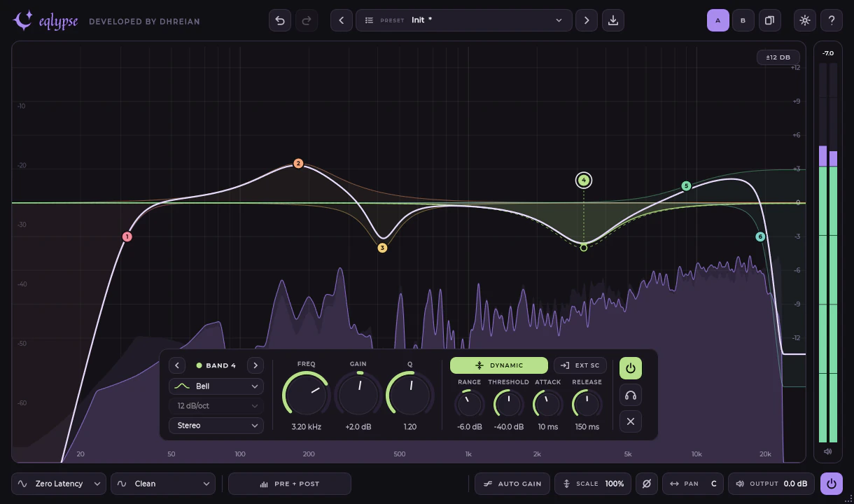The height and width of the screenshot is (504, 854).
Task: Toggle Band 4 power on or off
Action: pos(631,368)
